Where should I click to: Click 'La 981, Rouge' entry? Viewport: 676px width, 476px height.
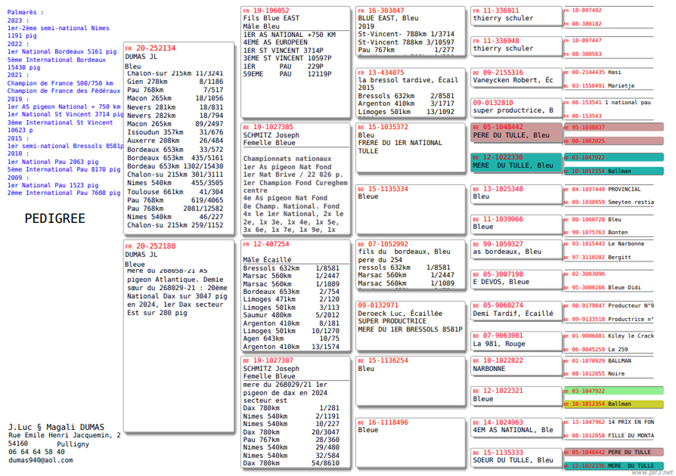(x=516, y=340)
